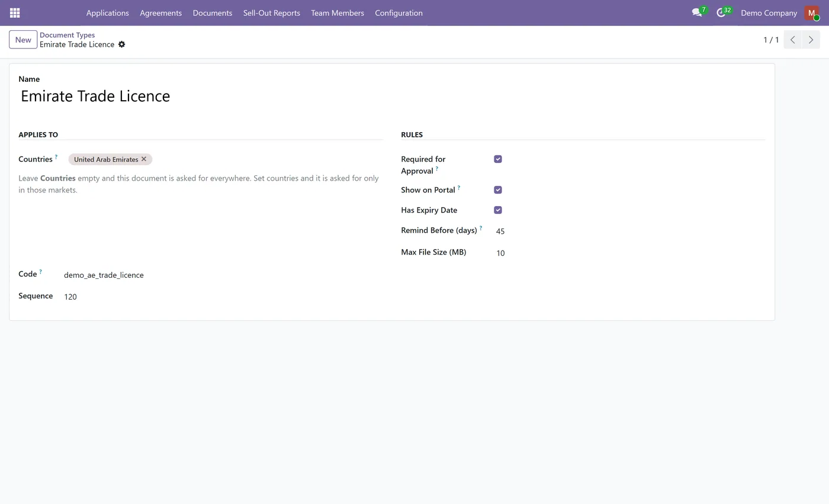829x504 pixels.
Task: Show the Code field help tooltip
Action: (41, 272)
